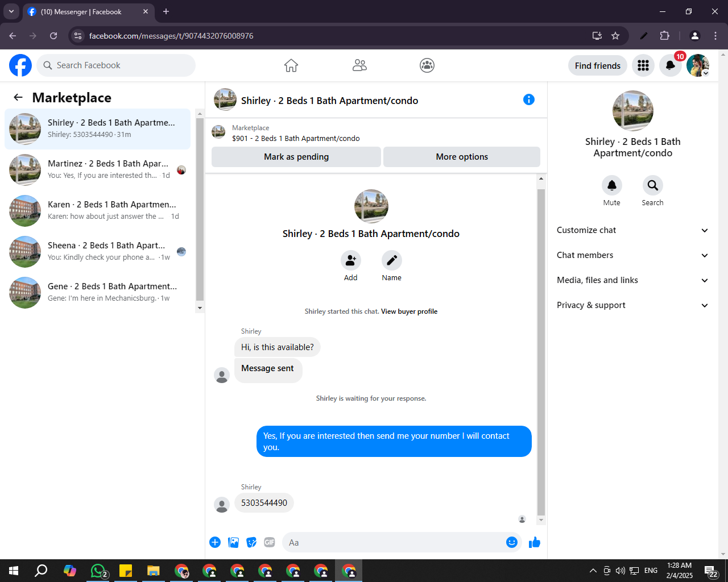728x582 pixels.
Task: Edit chat name with the Name pencil icon
Action: [392, 260]
